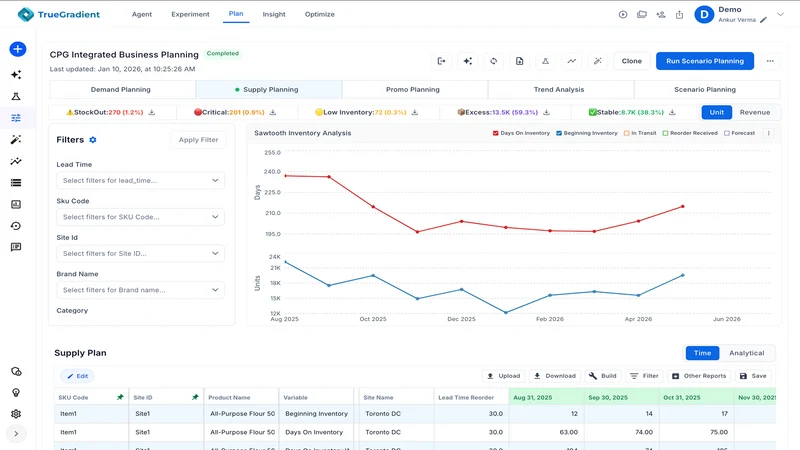Open the Agent menu
The height and width of the screenshot is (450, 800).
pos(142,14)
